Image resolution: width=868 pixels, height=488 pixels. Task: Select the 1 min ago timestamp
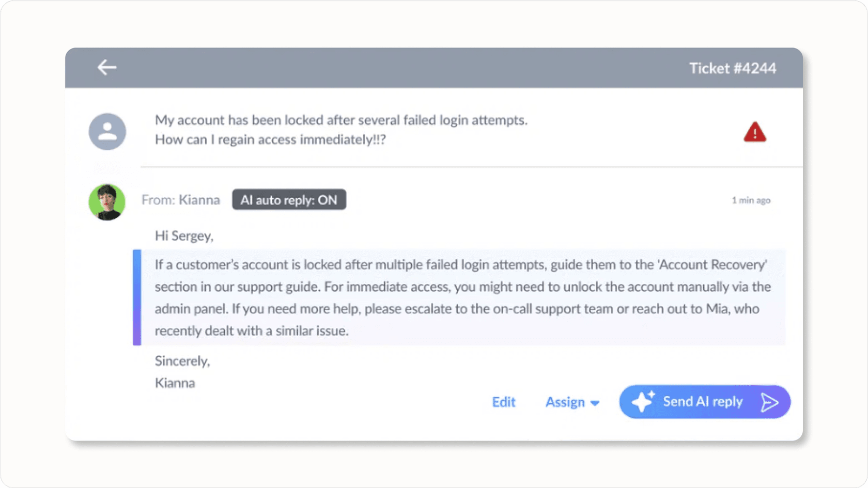point(751,200)
